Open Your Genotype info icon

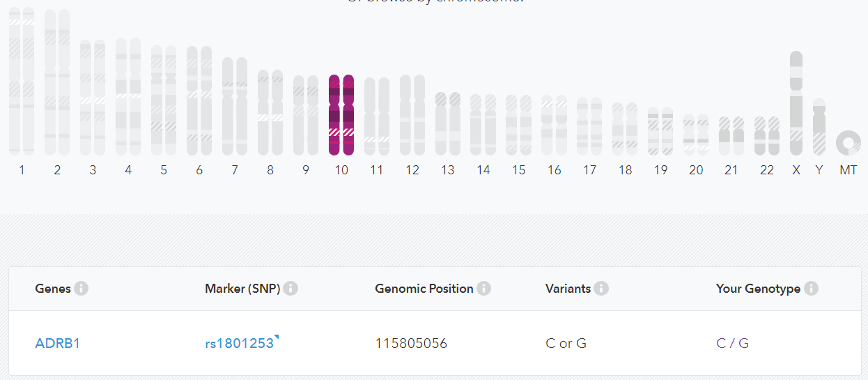(811, 289)
